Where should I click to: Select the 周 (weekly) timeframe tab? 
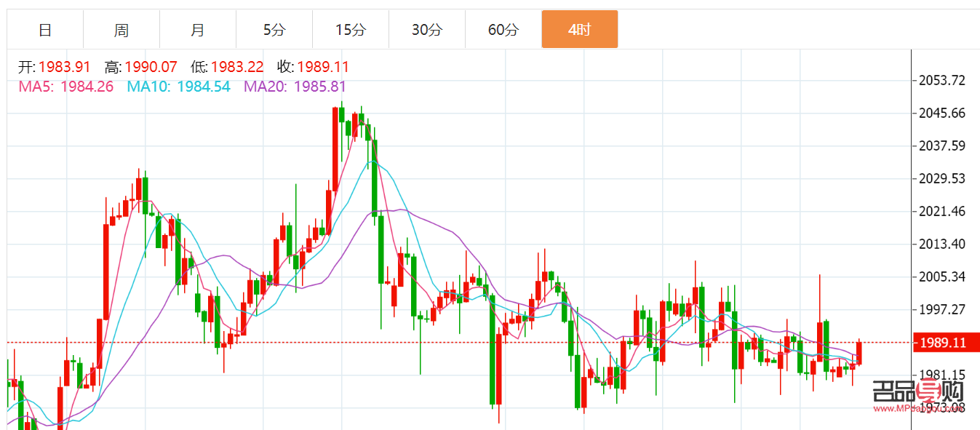click(x=121, y=30)
